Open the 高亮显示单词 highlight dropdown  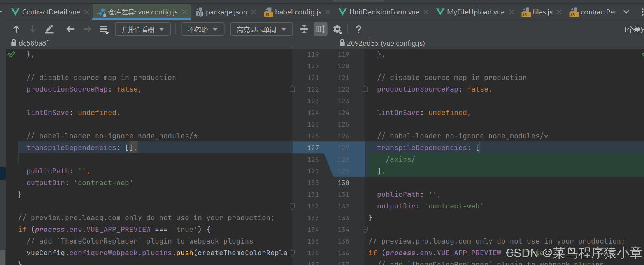point(261,29)
